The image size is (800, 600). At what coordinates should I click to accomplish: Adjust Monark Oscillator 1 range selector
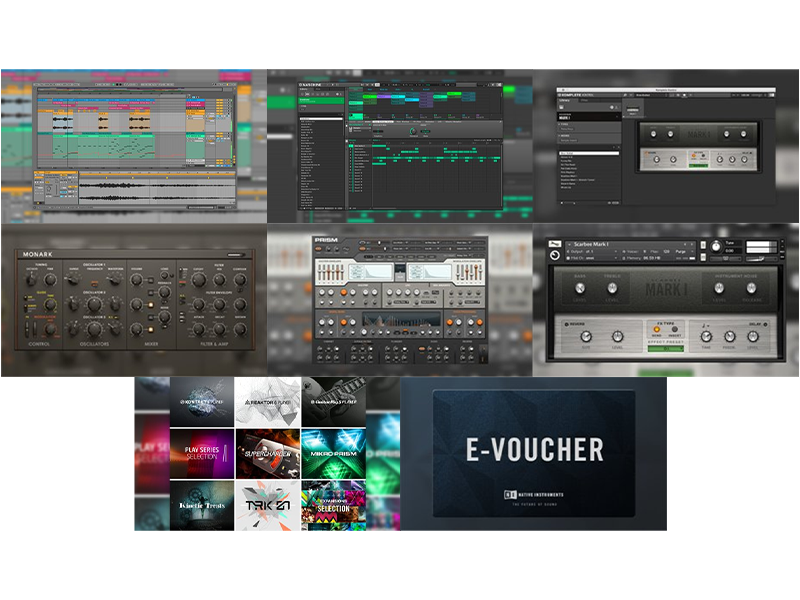point(73,280)
